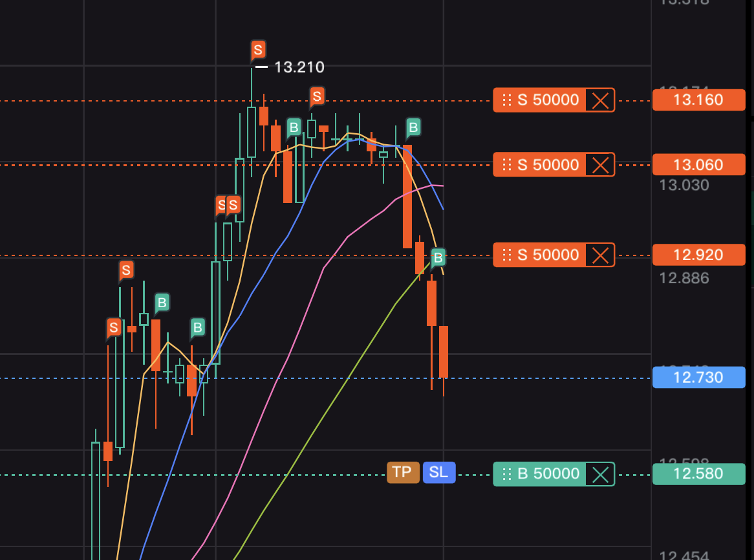Click the TP take-profit tag
The image size is (754, 560).
point(403,472)
